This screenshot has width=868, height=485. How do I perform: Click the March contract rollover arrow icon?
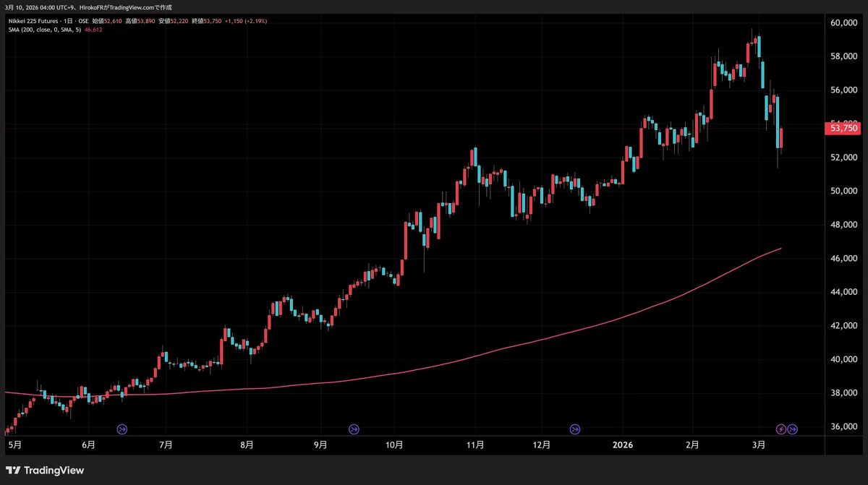pos(793,429)
